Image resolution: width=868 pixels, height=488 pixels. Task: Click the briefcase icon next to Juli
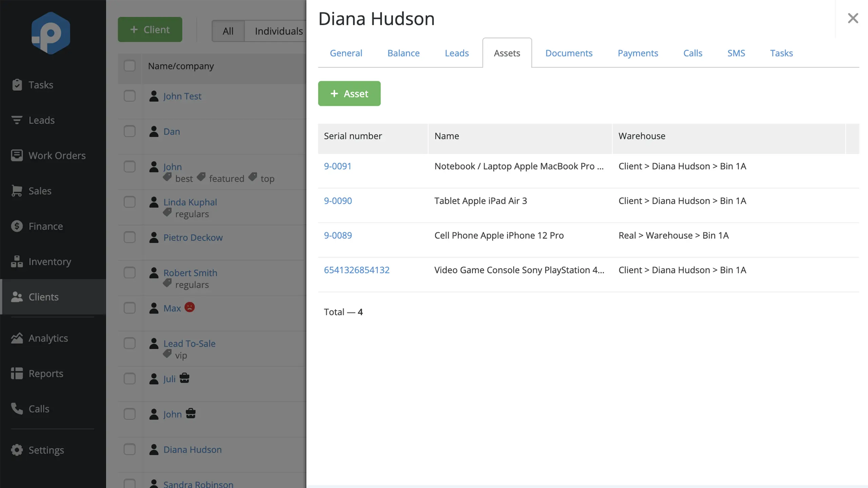tap(184, 378)
